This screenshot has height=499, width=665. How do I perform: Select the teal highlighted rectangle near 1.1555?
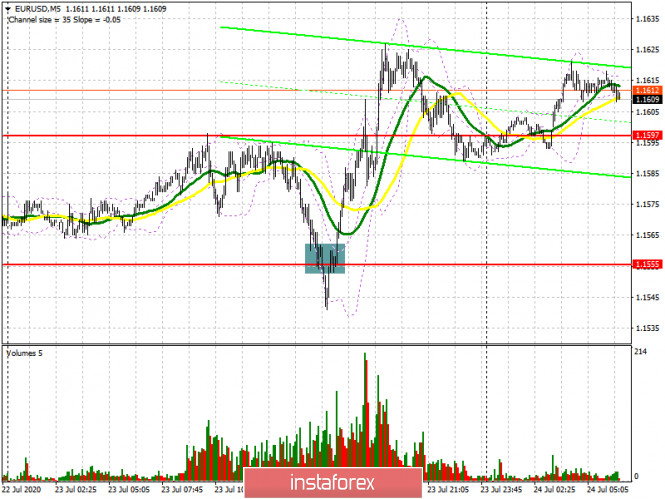click(325, 258)
